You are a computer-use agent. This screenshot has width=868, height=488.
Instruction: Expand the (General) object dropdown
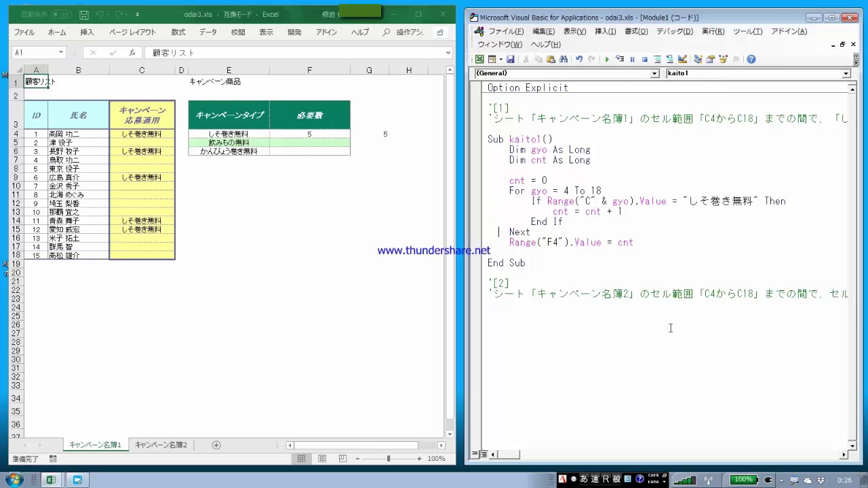coord(654,73)
